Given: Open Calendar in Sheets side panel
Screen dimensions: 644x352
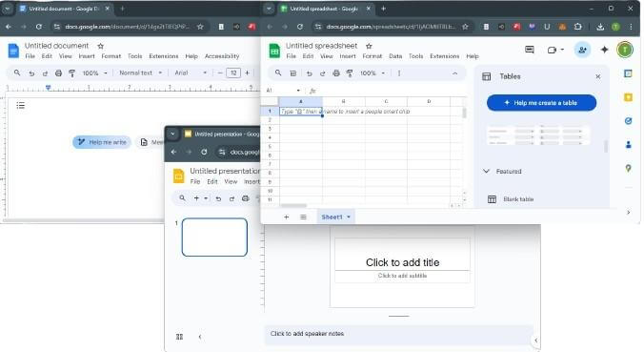Looking at the screenshot, I should point(628,73).
